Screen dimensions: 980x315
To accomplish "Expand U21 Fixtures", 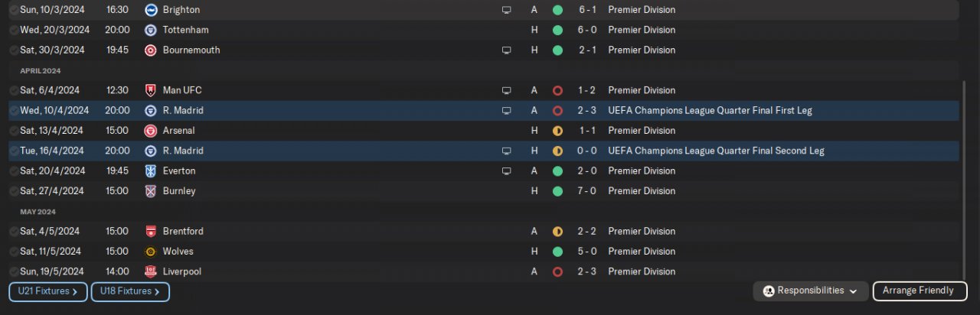I will click(x=47, y=291).
